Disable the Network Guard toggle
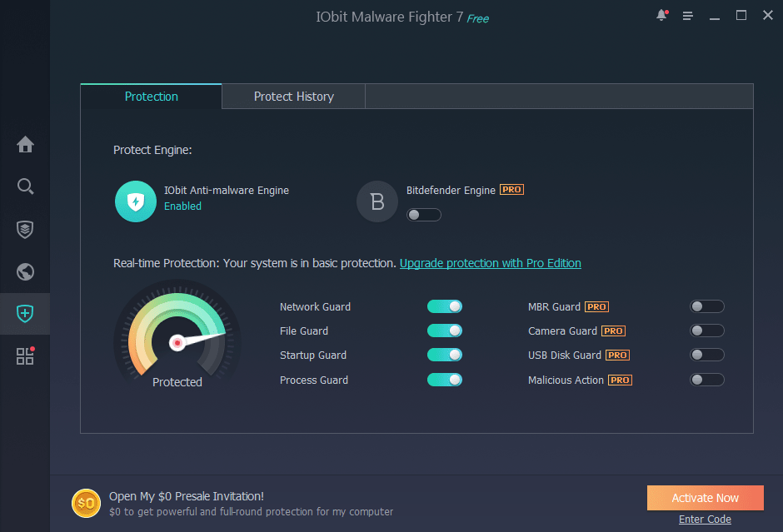This screenshot has height=532, width=783. pyautogui.click(x=444, y=306)
